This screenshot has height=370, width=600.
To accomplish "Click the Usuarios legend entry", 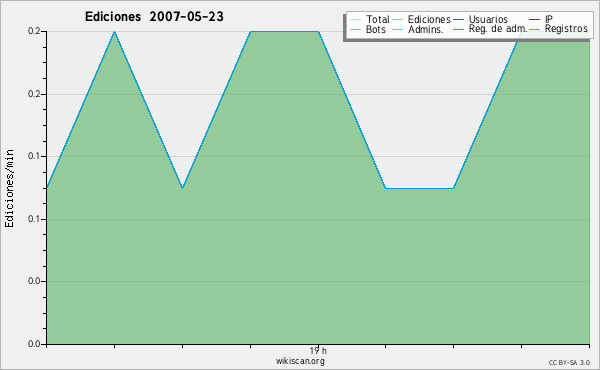I will pos(481,19).
